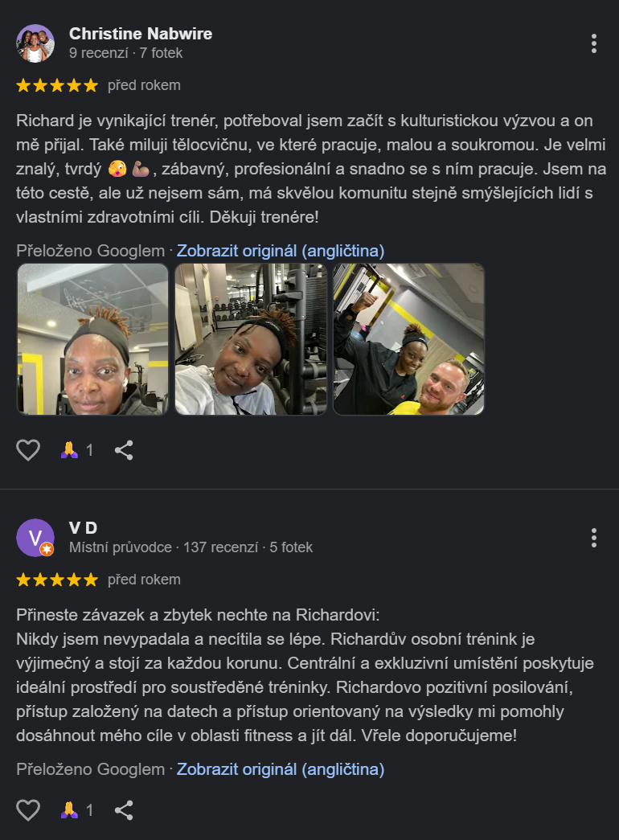Open three-dot menu on V D's review
619x840 pixels.
coord(594,538)
